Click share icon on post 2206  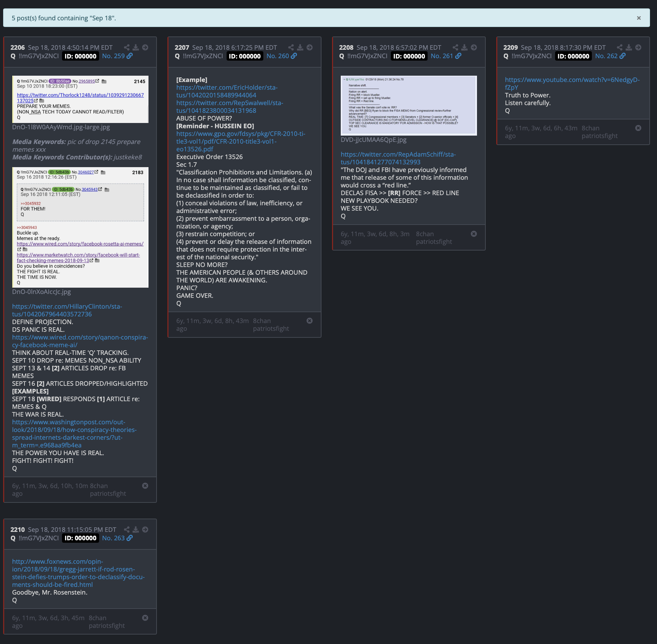[x=127, y=47]
